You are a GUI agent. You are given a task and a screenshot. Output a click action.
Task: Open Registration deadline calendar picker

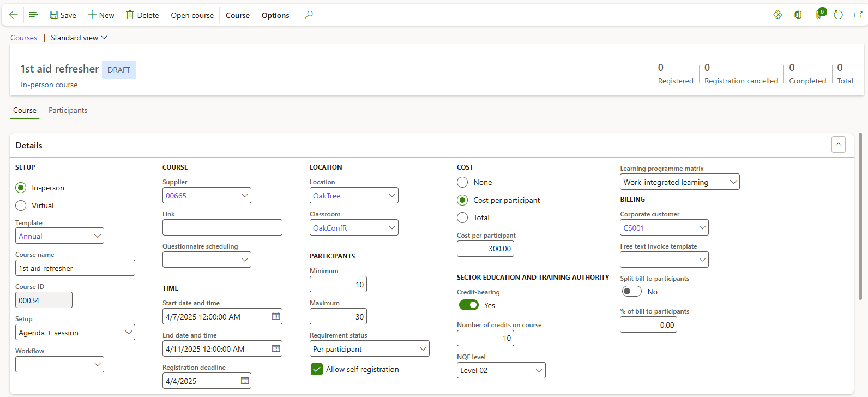pos(245,381)
